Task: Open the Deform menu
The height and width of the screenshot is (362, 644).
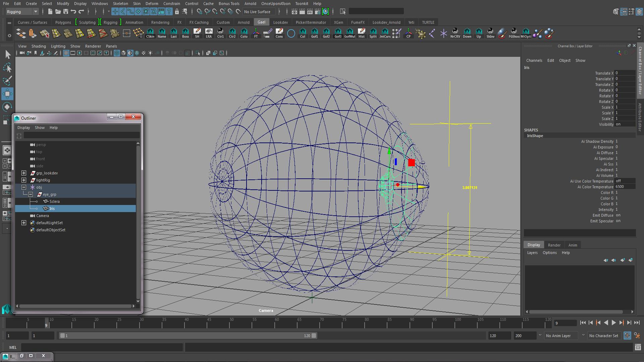Action: 152,4
